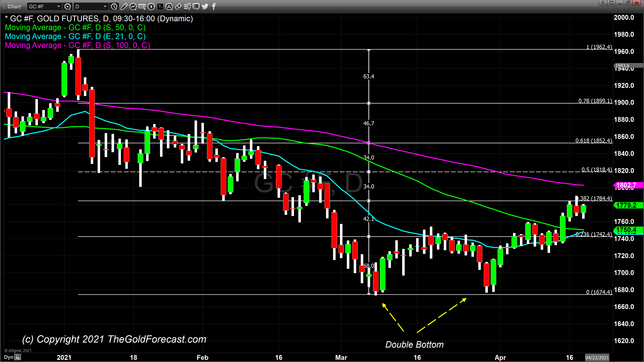Select the 100 SMA legend label
The width and height of the screenshot is (644, 362).
(x=77, y=45)
